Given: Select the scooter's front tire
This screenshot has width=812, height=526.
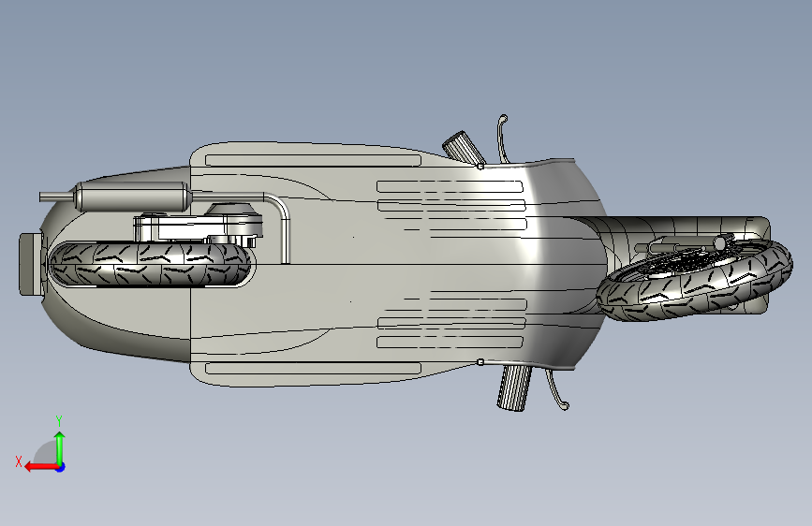Looking at the screenshot, I should (x=694, y=281).
